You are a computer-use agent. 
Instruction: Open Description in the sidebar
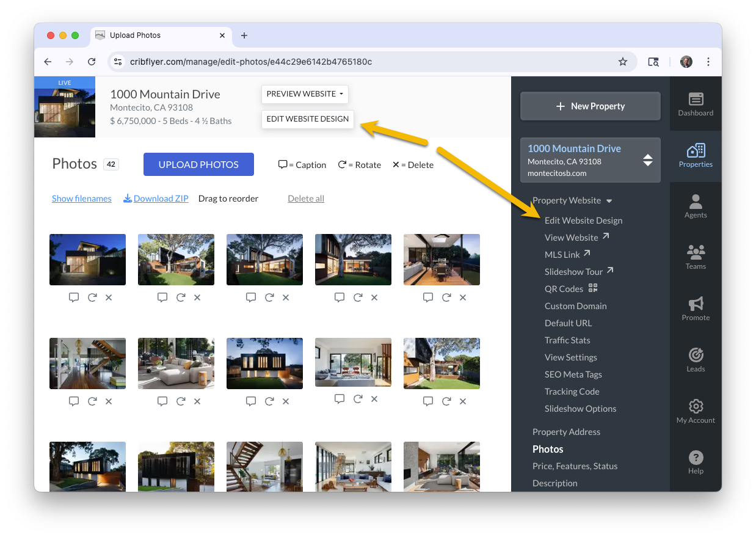tap(554, 483)
